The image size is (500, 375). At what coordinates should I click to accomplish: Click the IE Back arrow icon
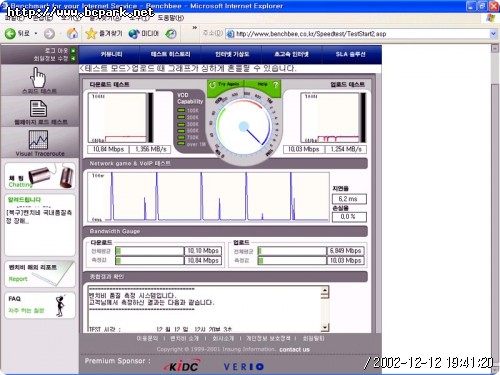coord(10,33)
